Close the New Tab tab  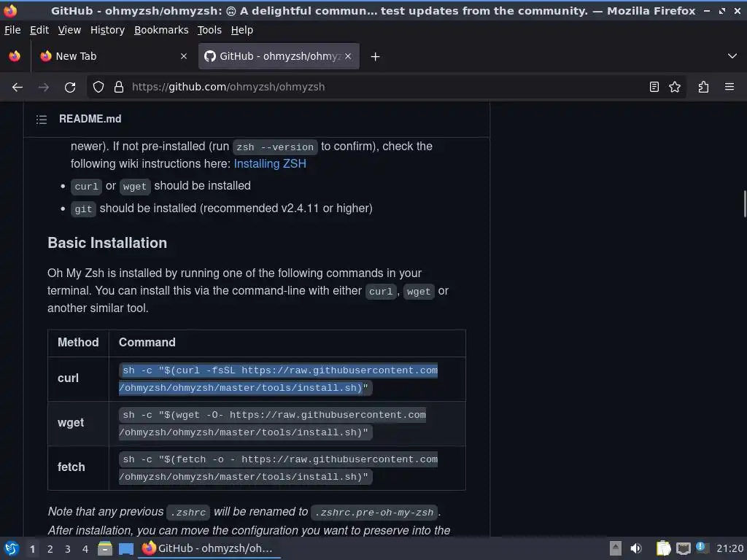point(183,56)
